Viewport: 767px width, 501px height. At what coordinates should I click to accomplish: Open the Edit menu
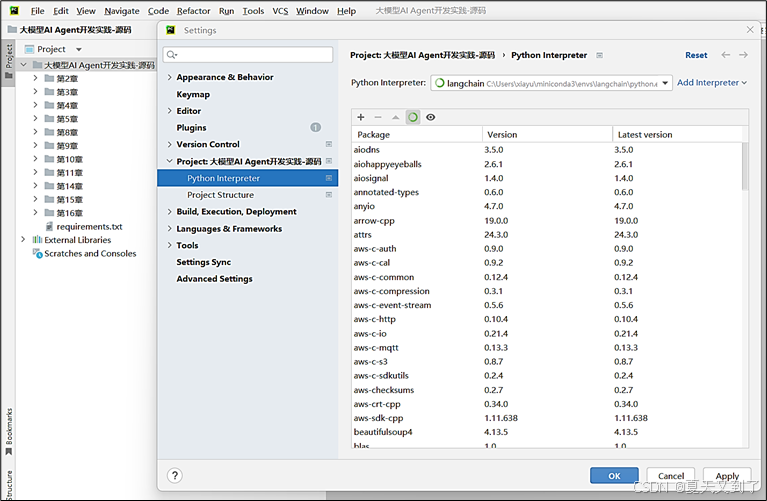click(61, 11)
